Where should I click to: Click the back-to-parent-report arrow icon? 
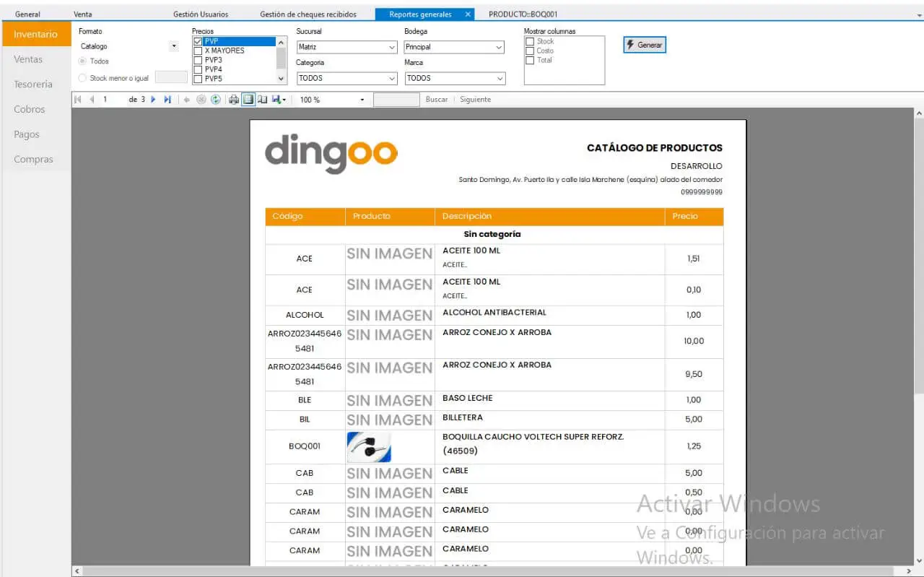pyautogui.click(x=187, y=100)
